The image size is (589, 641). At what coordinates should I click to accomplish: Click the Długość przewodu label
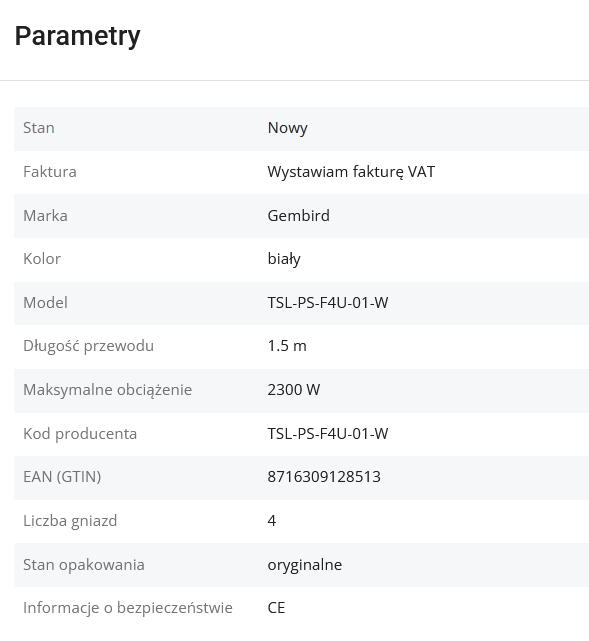click(89, 346)
